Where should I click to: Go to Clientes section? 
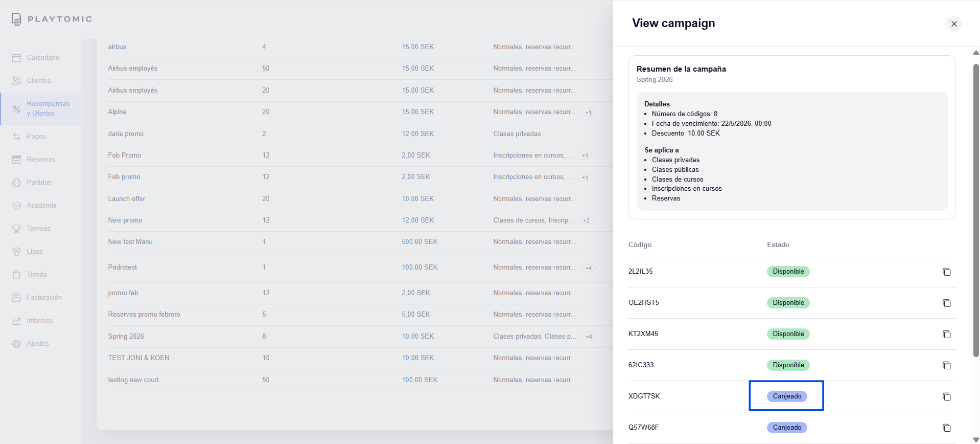point(39,81)
